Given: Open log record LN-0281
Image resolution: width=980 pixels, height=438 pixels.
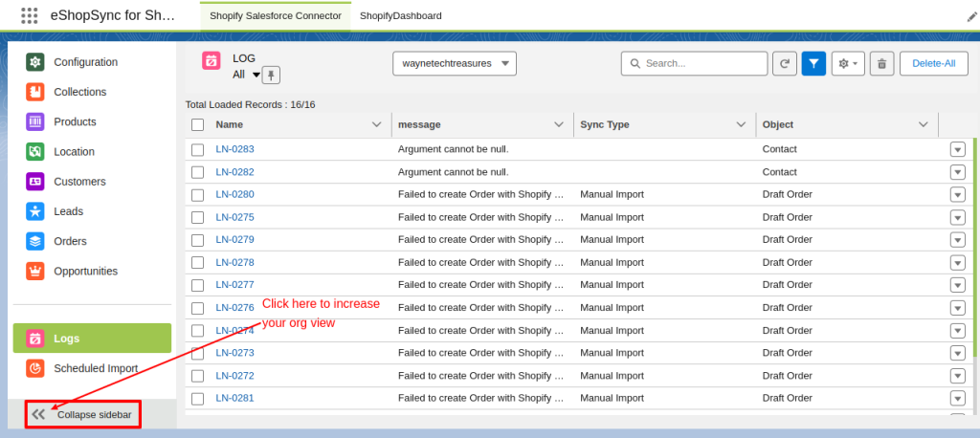Looking at the screenshot, I should click(235, 398).
